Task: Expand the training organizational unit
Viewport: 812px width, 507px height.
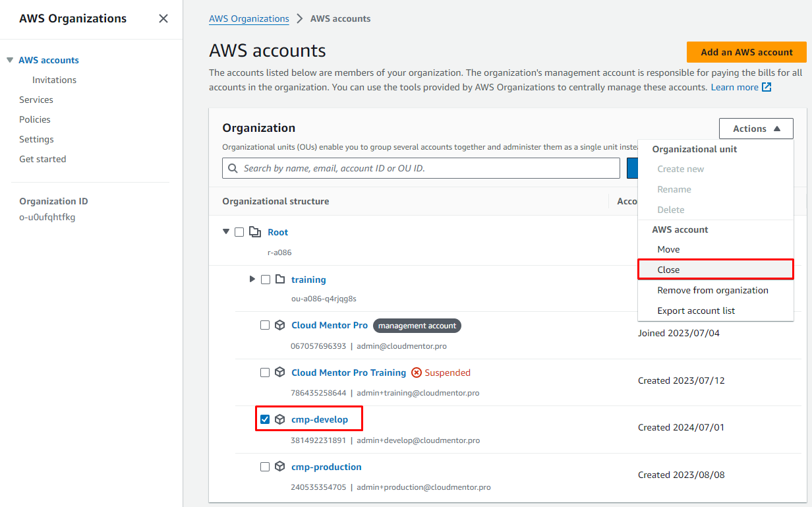Action: coord(252,280)
